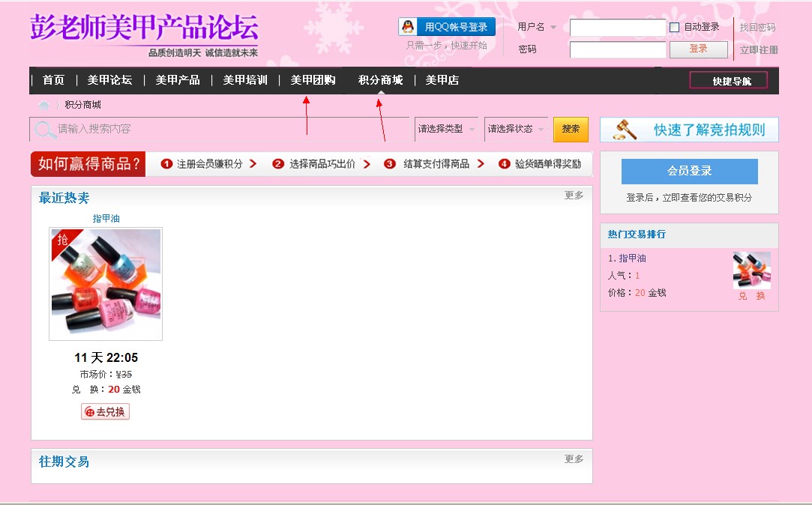Click the small nail polish ranking thumbnail

click(x=752, y=270)
